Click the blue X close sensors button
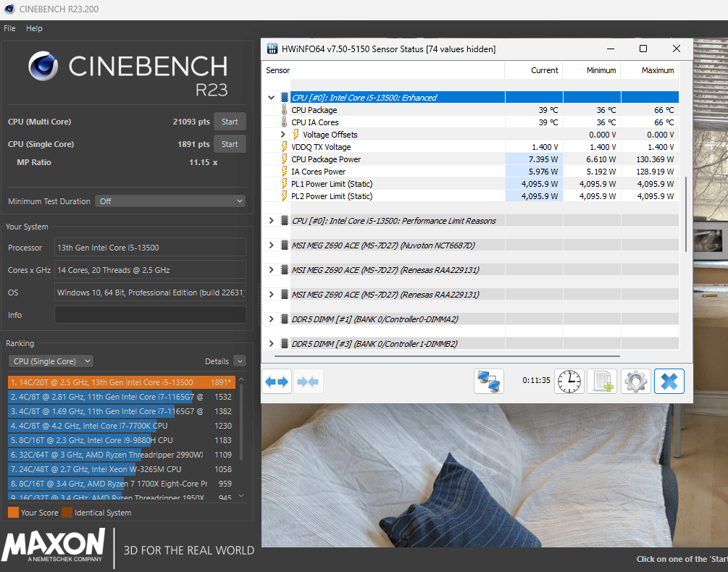The height and width of the screenshot is (572, 728). click(x=669, y=382)
